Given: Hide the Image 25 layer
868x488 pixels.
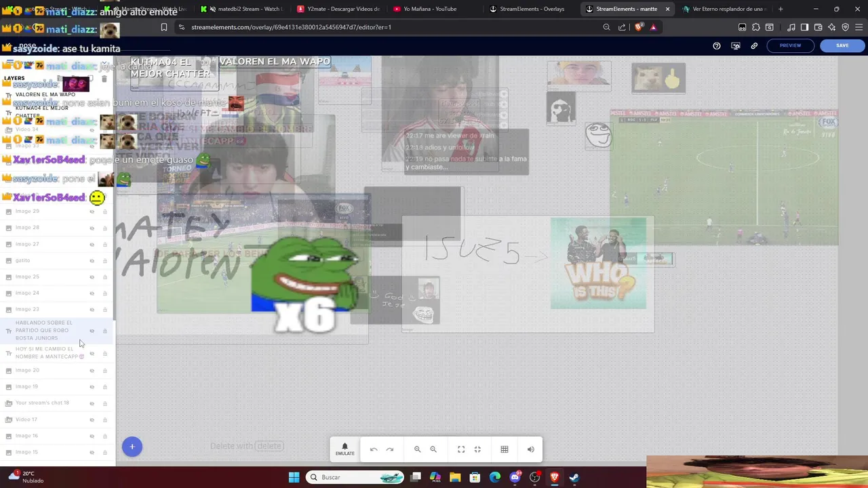Looking at the screenshot, I should click(x=92, y=277).
